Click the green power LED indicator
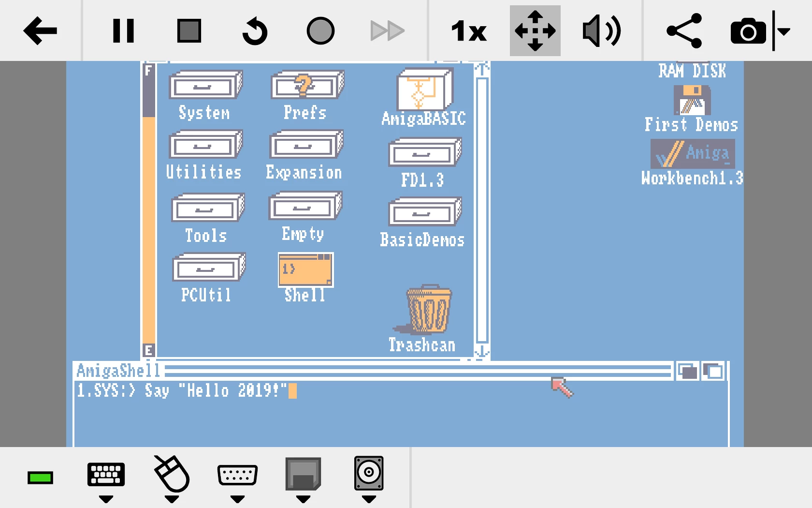 click(x=40, y=478)
